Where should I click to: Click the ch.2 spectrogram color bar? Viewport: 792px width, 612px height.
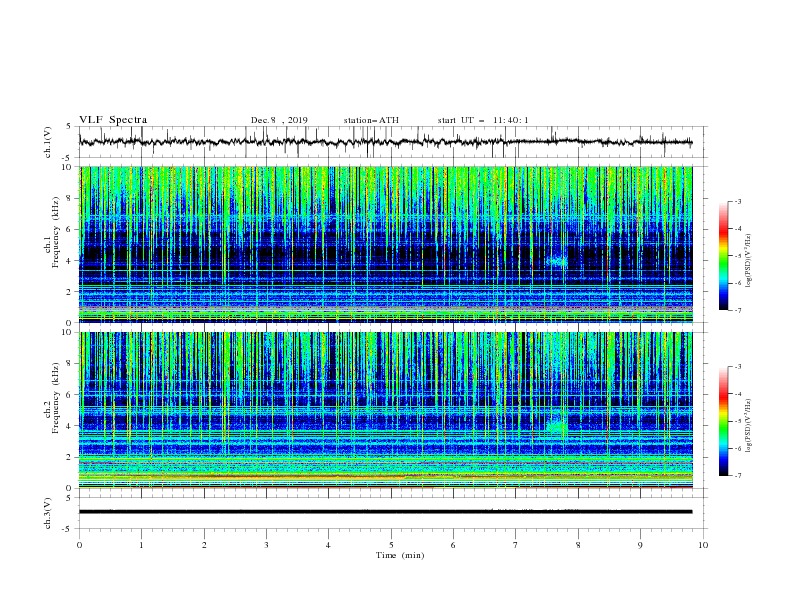point(724,421)
